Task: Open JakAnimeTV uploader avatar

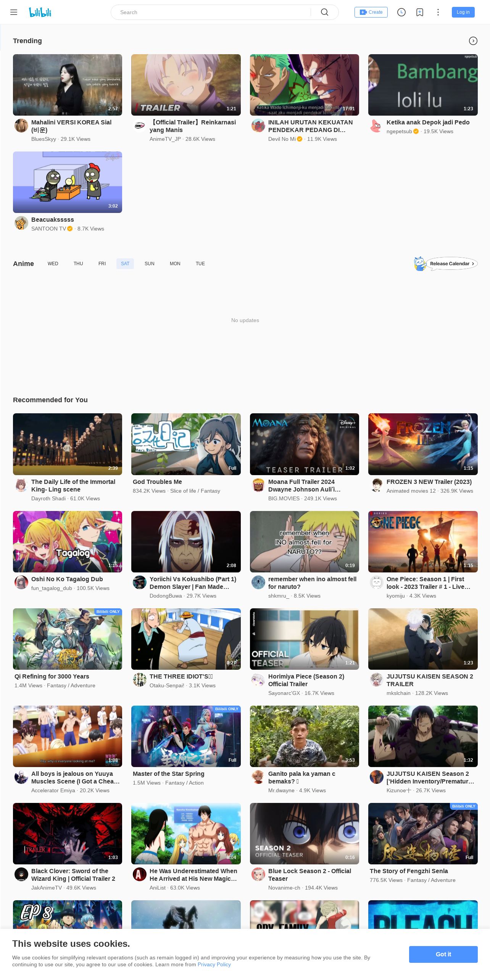Action: coord(21,874)
